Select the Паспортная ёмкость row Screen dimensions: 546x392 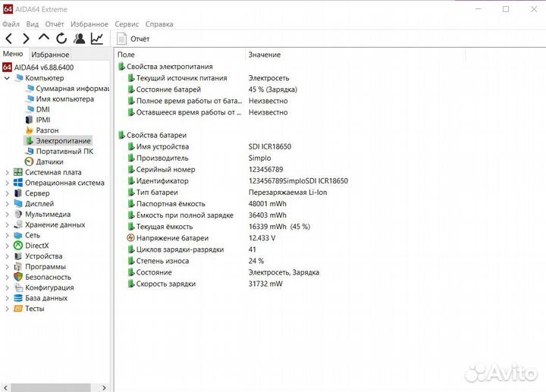(x=207, y=204)
